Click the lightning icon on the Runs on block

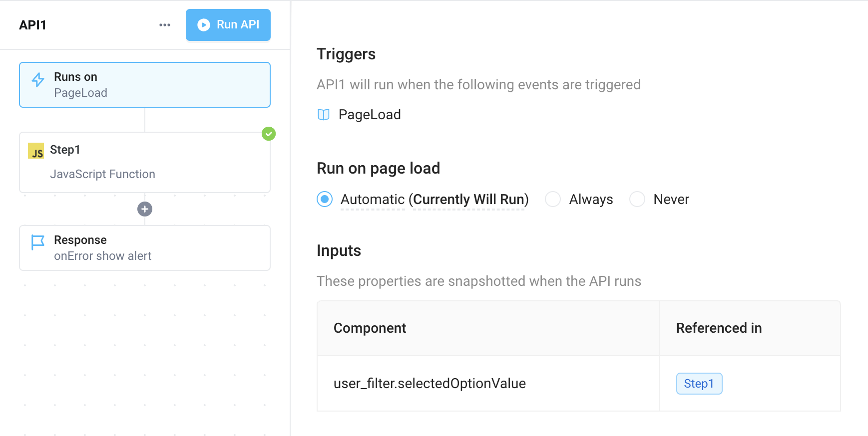point(37,79)
